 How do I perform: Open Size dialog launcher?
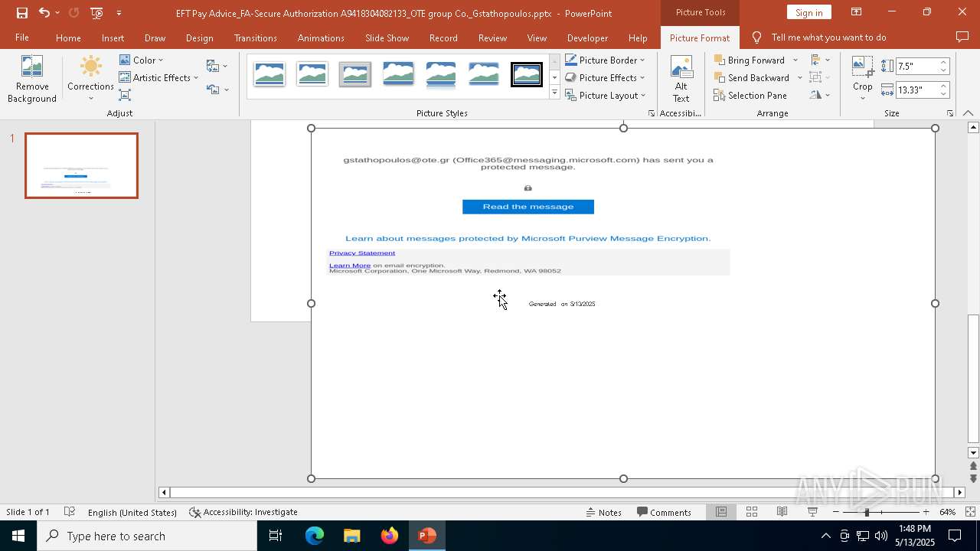point(950,113)
